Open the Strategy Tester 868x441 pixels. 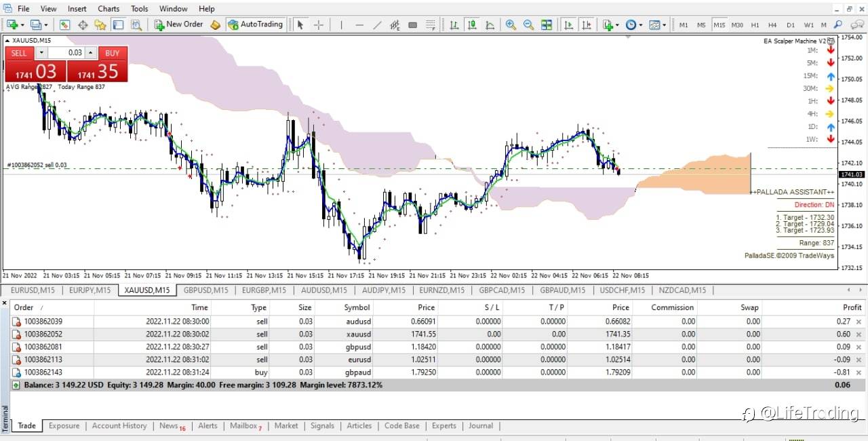[136, 24]
